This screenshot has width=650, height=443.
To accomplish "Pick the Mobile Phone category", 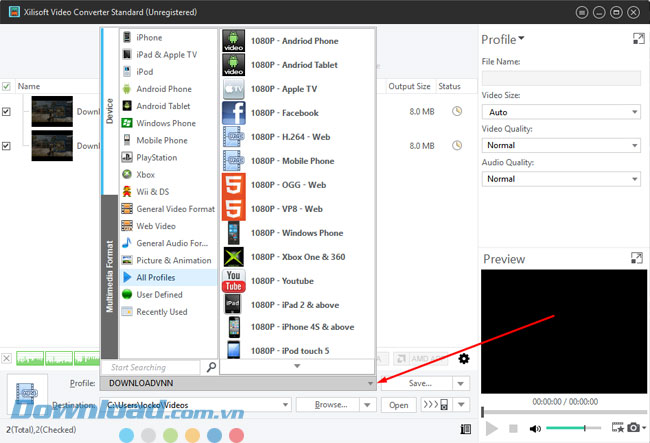I will [168, 140].
